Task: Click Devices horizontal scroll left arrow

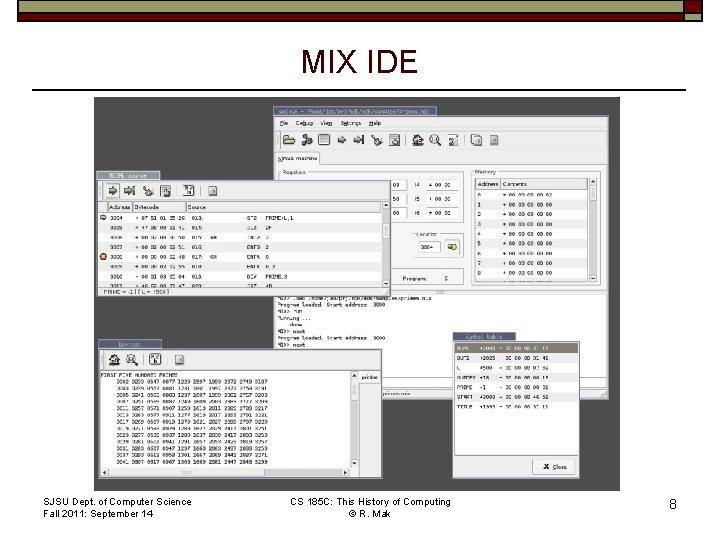Action: coord(105,472)
